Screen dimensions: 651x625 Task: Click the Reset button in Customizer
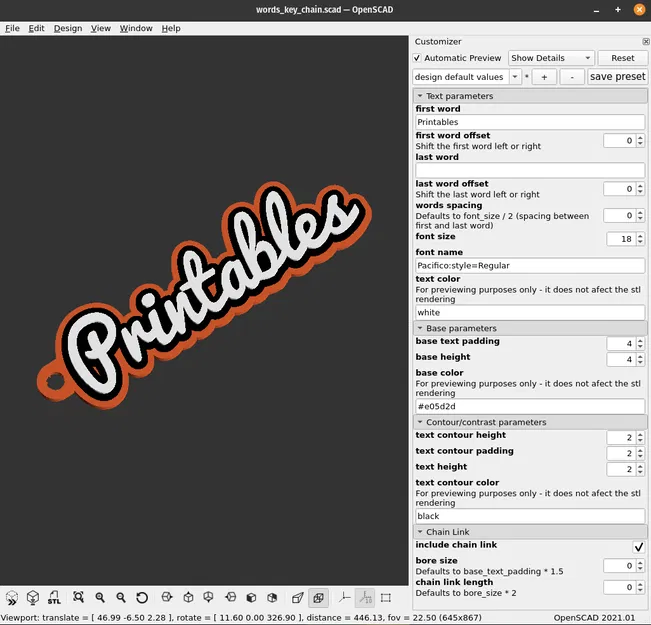tap(622, 58)
